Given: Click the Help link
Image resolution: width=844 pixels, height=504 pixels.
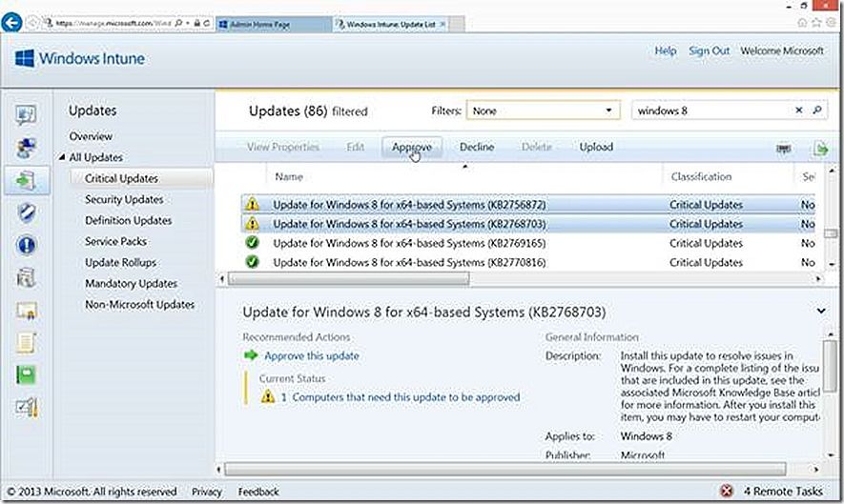Looking at the screenshot, I should click(x=666, y=50).
